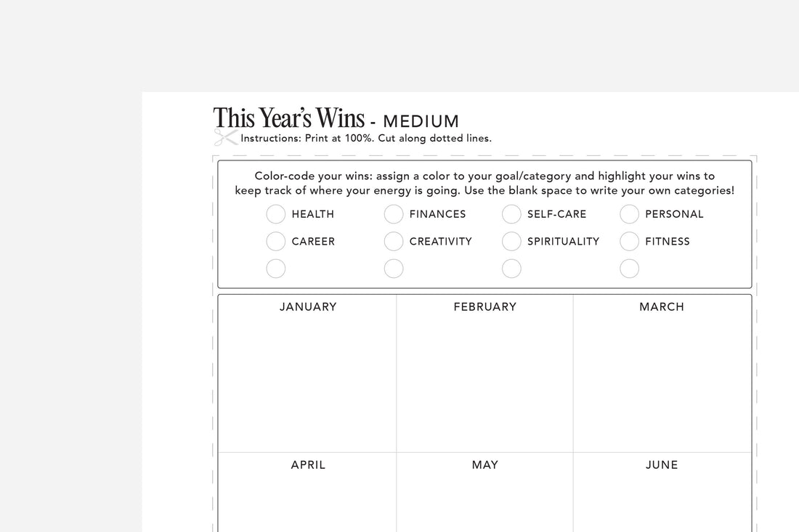Select the FITNESS color circle

[629, 242]
